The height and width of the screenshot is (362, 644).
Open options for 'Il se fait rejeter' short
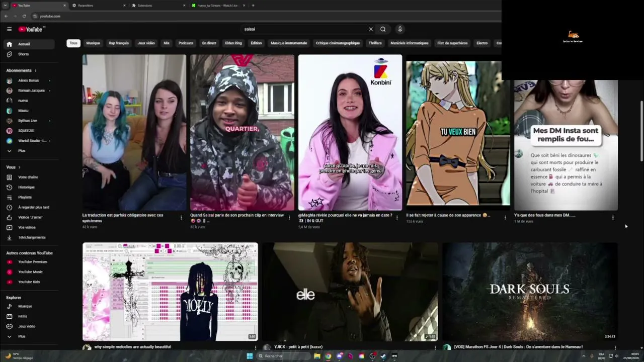click(505, 218)
